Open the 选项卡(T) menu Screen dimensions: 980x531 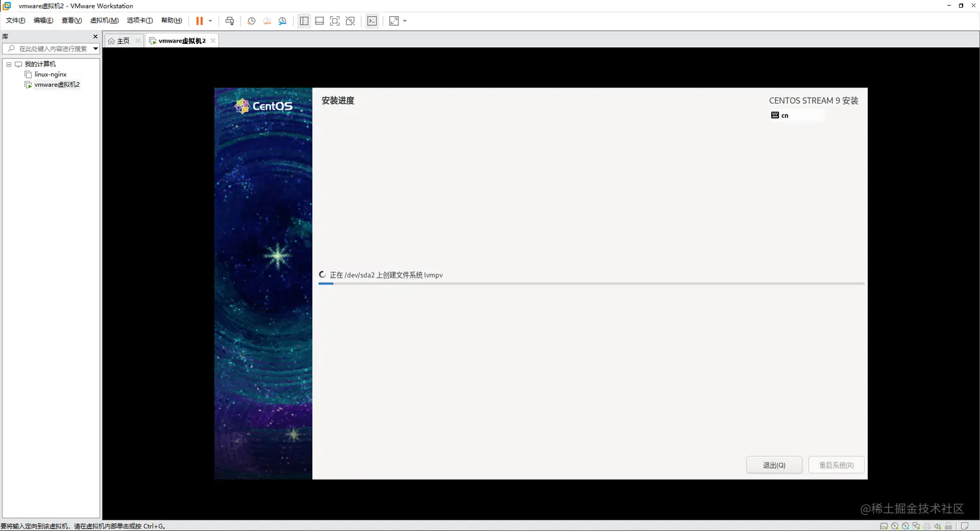tap(140, 21)
